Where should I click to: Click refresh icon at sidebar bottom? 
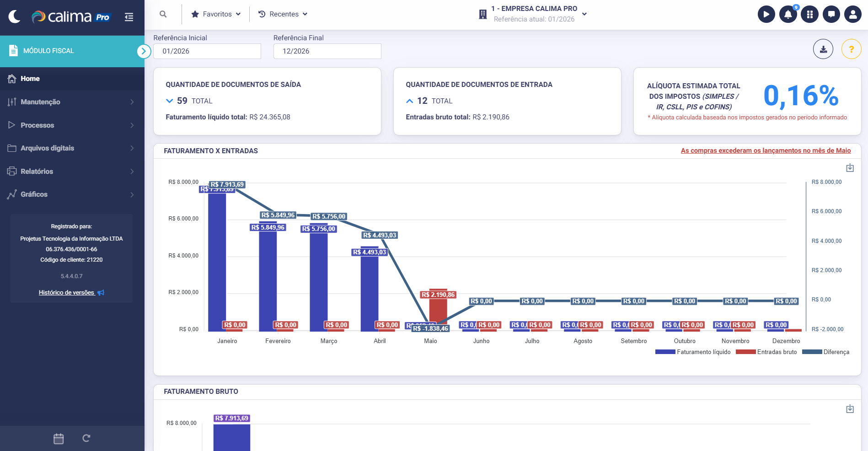[86, 438]
